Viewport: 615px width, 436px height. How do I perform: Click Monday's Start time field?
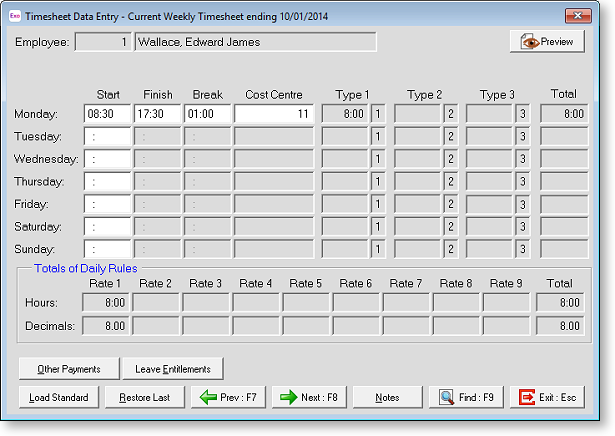[x=107, y=114]
